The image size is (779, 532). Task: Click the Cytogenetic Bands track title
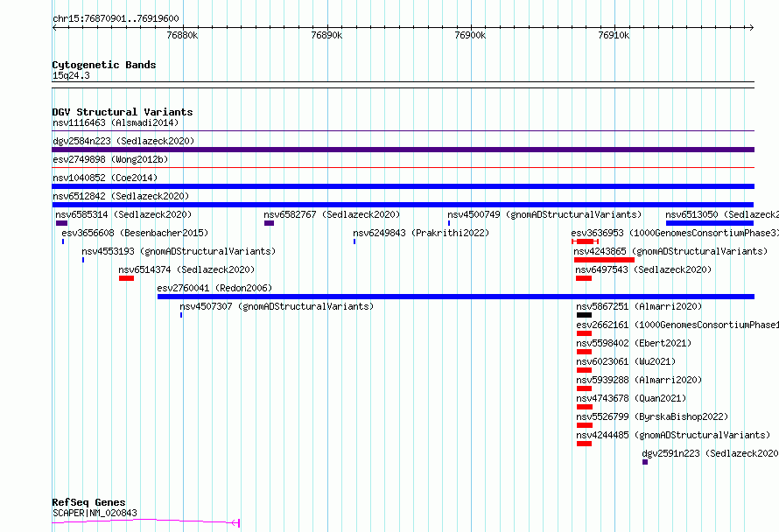click(104, 65)
